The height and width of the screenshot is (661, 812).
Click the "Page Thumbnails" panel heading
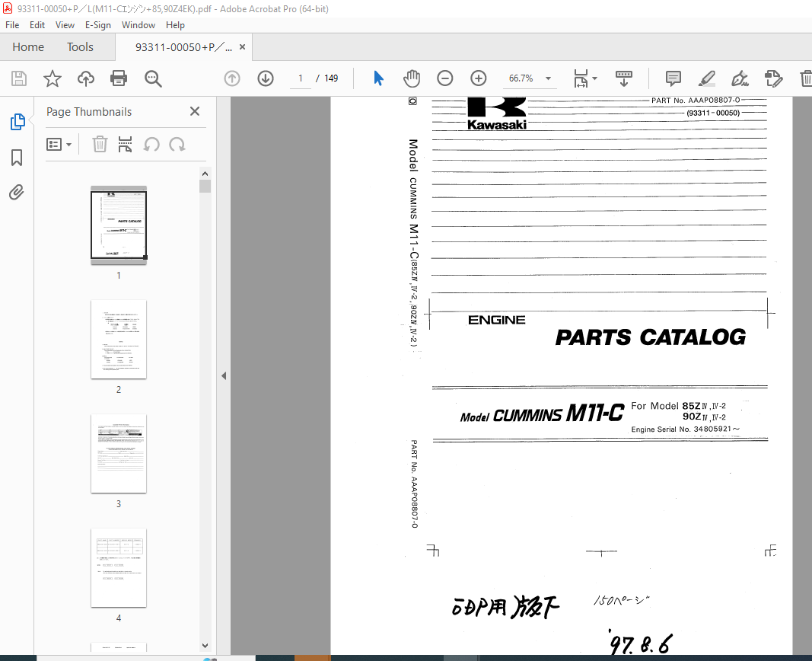pos(89,111)
